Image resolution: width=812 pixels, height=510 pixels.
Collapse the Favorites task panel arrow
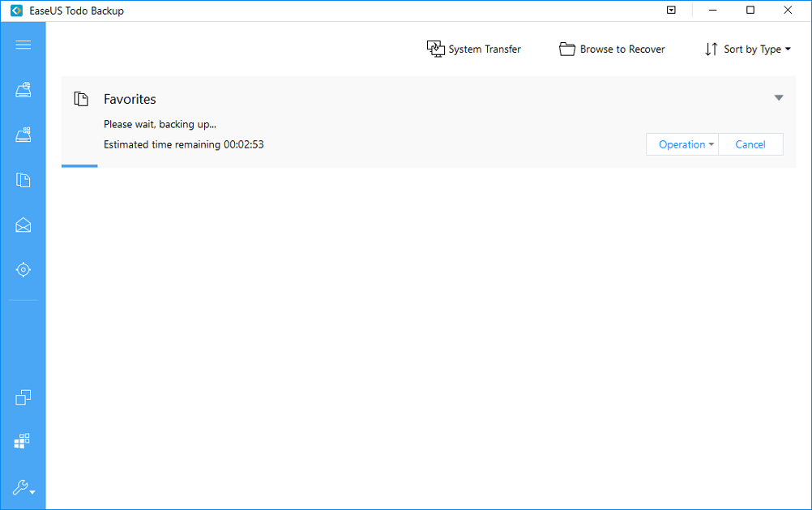[778, 98]
